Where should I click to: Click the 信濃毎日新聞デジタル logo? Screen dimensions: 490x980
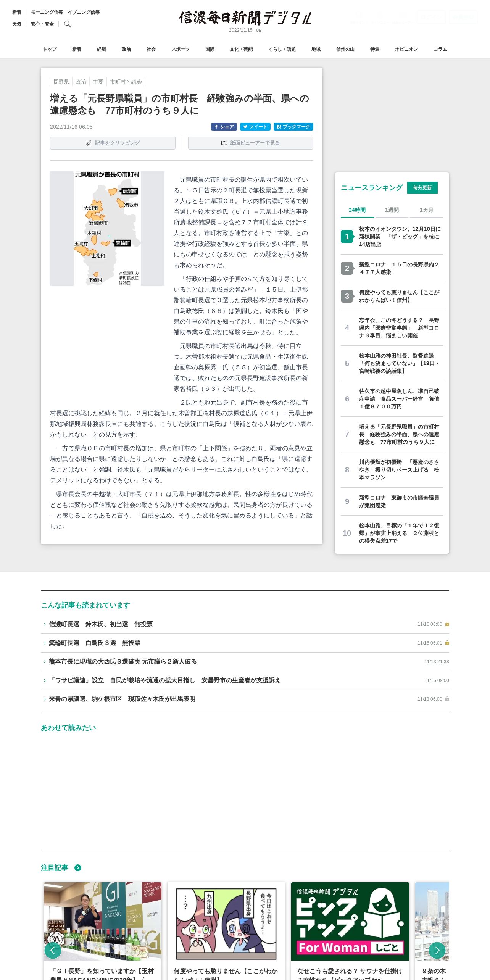coord(245,18)
